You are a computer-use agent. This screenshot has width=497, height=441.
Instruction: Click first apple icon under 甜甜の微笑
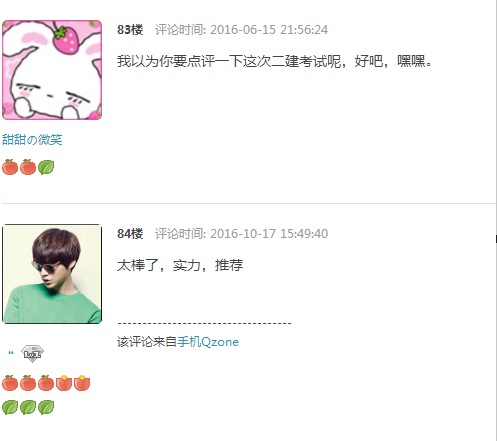[10, 167]
